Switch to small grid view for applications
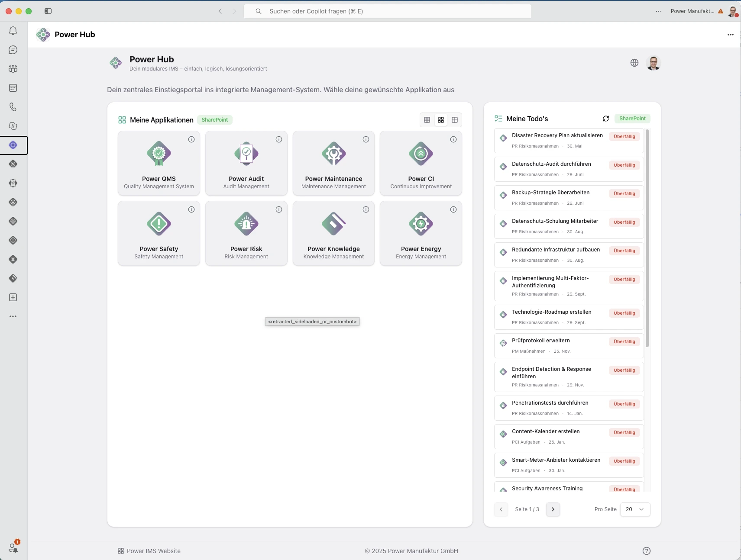The image size is (741, 560). coord(427,120)
